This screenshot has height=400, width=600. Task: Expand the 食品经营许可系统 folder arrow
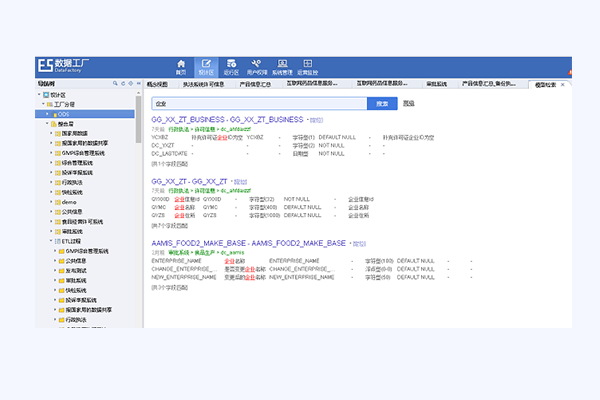pyautogui.click(x=51, y=221)
